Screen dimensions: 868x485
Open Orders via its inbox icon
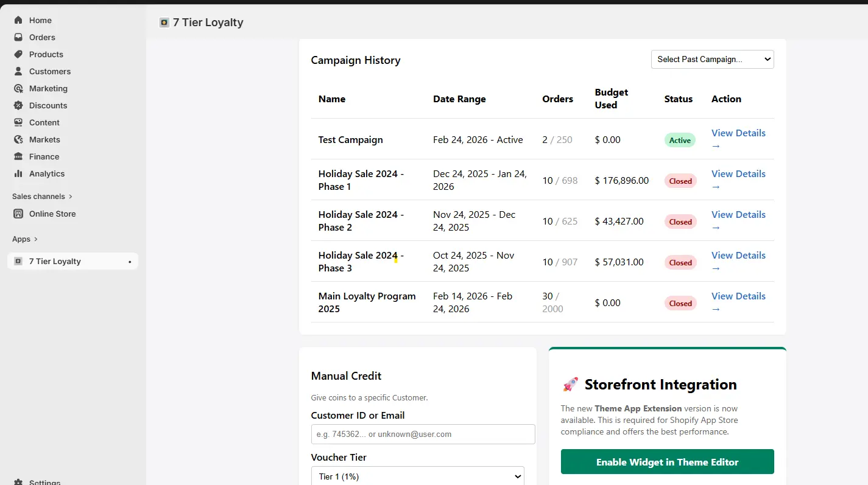point(18,37)
